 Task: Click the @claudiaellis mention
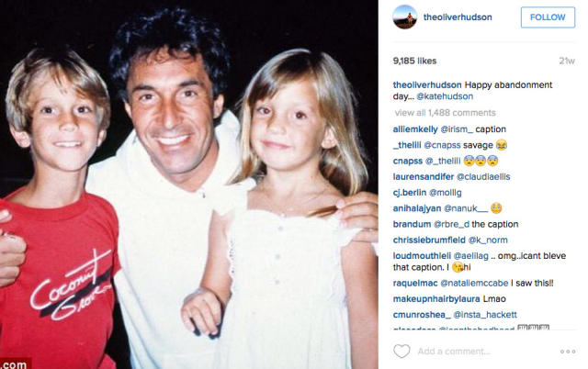coord(483,177)
